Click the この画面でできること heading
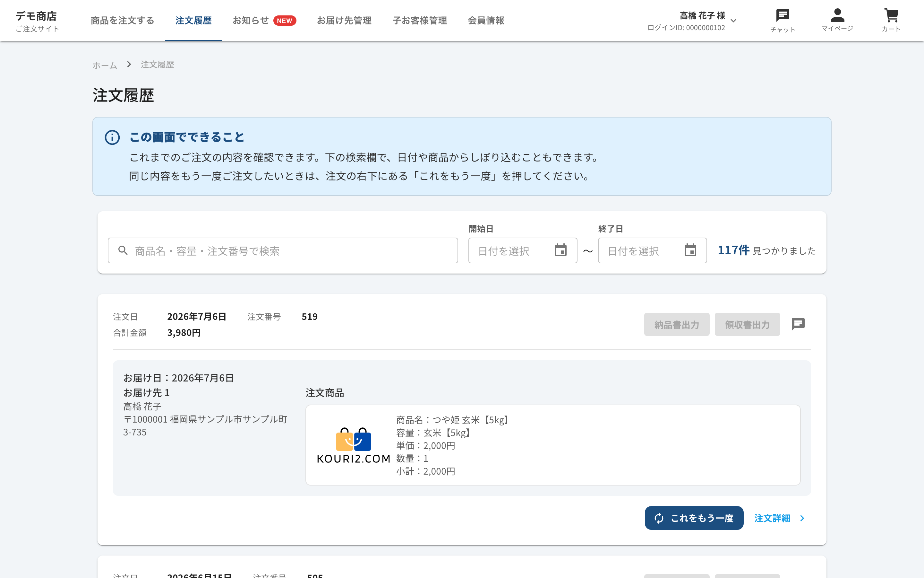Image resolution: width=924 pixels, height=578 pixels. pos(187,137)
